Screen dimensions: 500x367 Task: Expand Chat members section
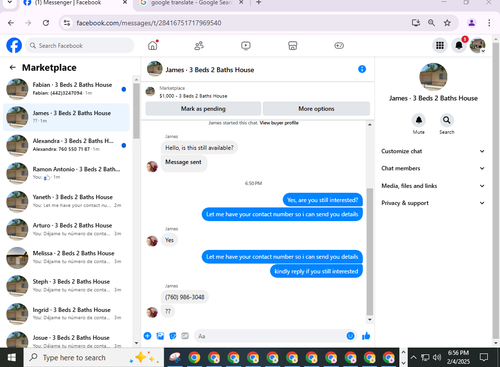[433, 168]
